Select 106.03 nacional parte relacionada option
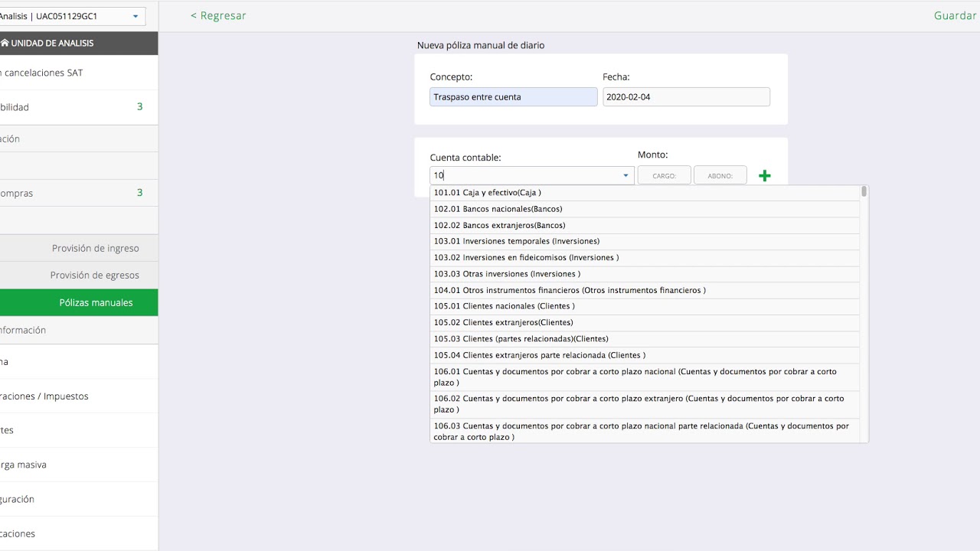 [645, 431]
